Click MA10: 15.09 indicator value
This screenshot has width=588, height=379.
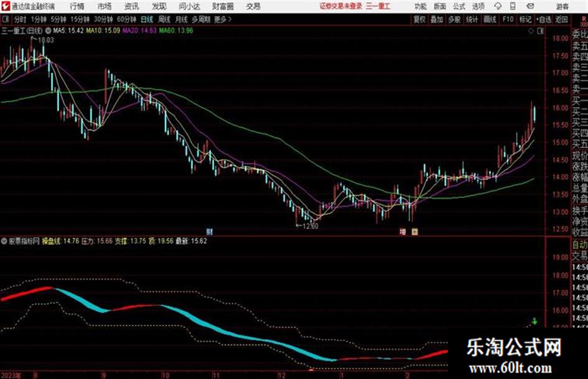(103, 30)
